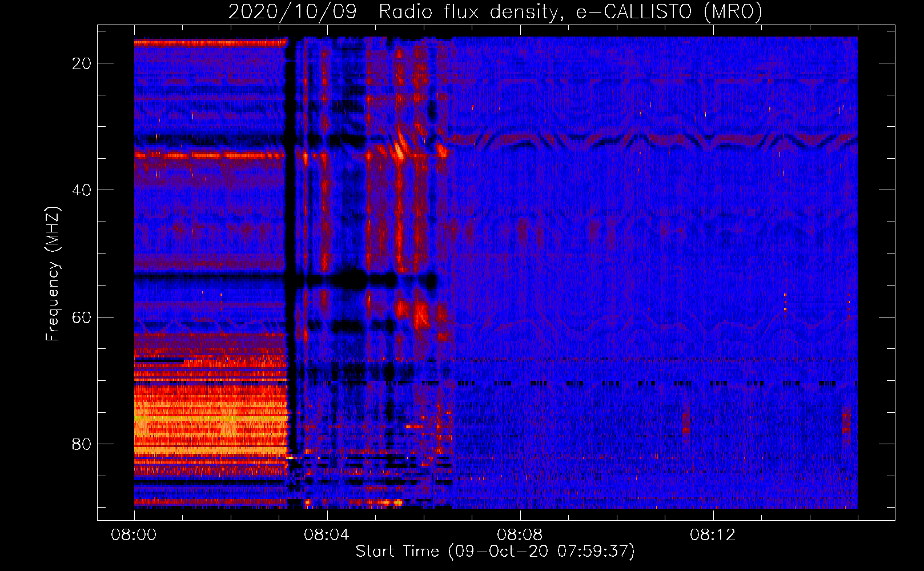Click the plot title "2020/10/09 Radio flux density, e-CALLISTO (MRO)"
Viewport: 924px width, 571px height.
coord(495,11)
